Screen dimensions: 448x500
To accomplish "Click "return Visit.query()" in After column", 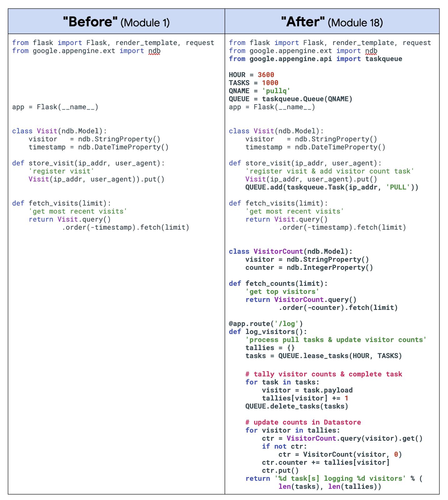I will (286, 219).
